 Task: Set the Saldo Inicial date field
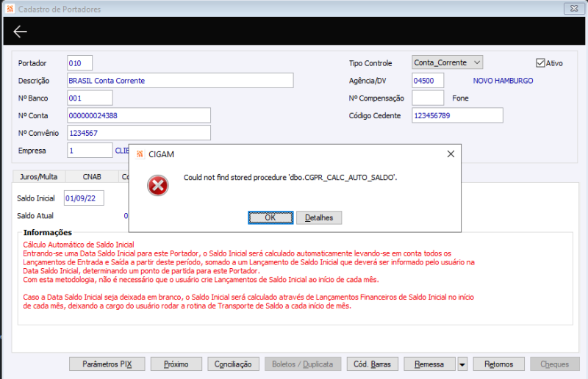84,198
